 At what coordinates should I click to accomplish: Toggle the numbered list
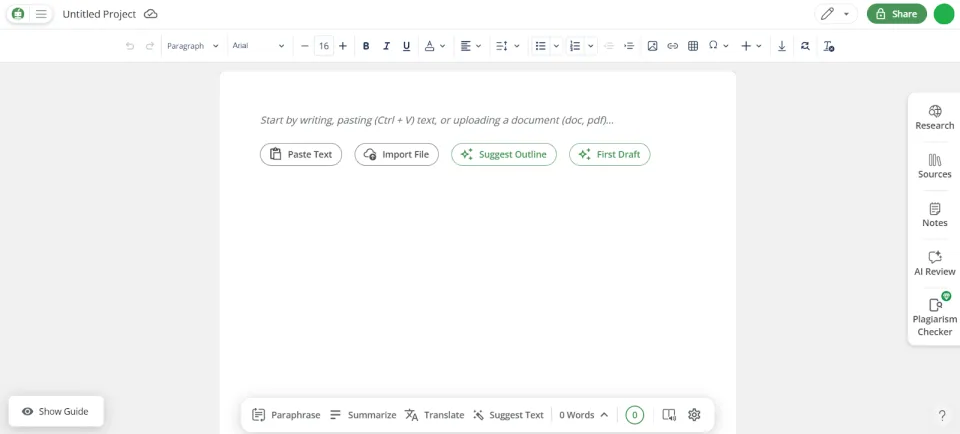(x=575, y=46)
